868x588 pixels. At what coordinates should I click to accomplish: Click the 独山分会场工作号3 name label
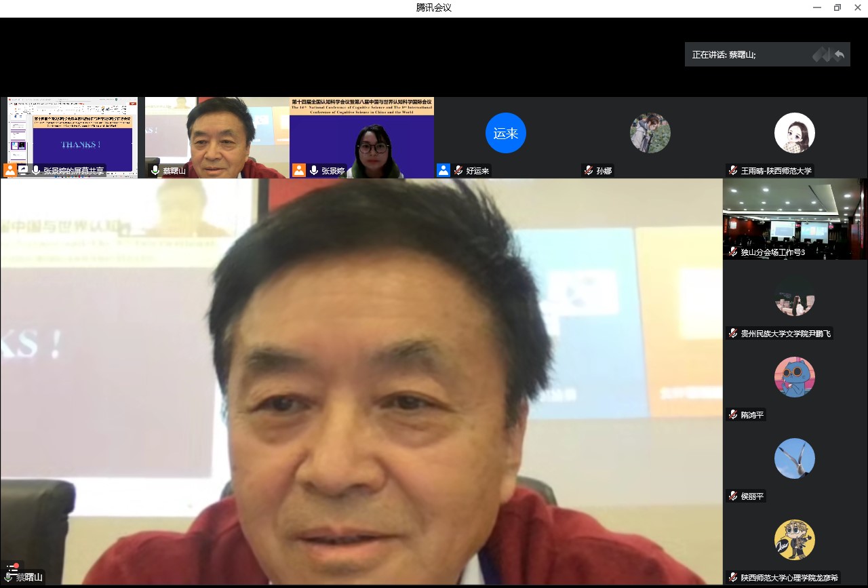point(772,252)
